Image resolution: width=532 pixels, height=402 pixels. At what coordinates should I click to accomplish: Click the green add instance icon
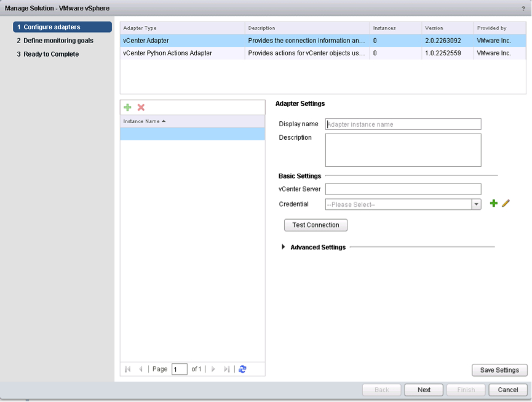[x=127, y=107]
